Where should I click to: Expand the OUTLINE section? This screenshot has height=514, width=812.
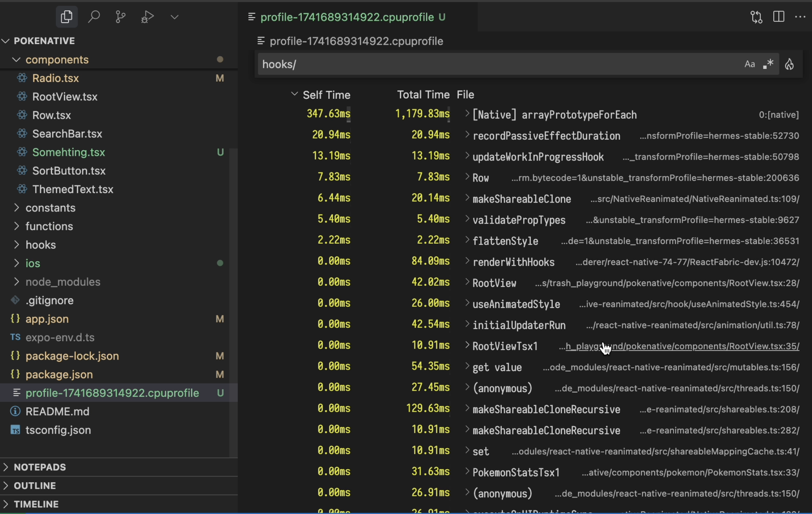(34, 486)
